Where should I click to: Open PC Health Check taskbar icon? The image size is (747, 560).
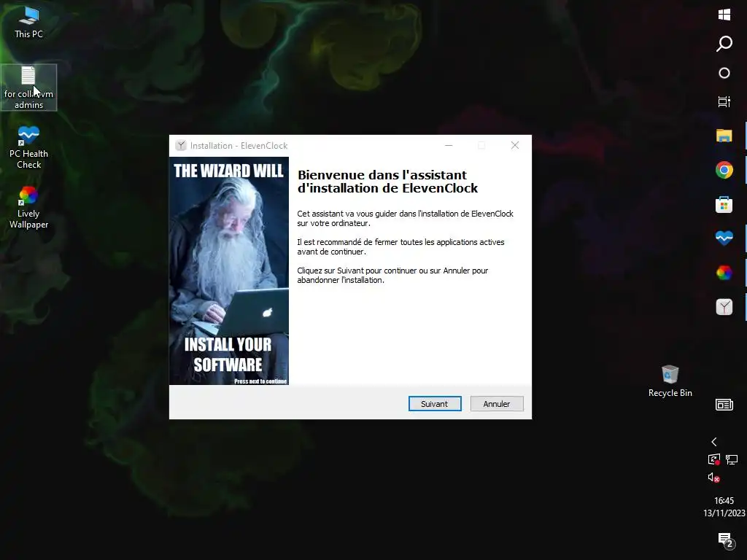tap(724, 238)
